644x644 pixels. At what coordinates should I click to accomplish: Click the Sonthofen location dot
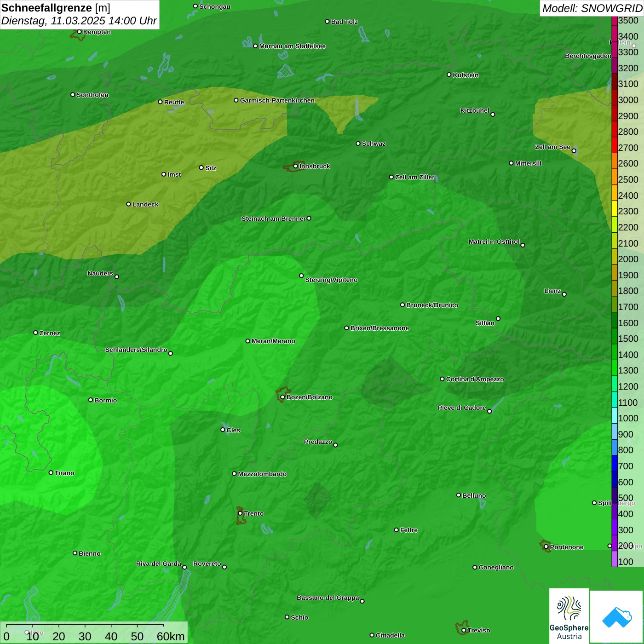point(73,95)
